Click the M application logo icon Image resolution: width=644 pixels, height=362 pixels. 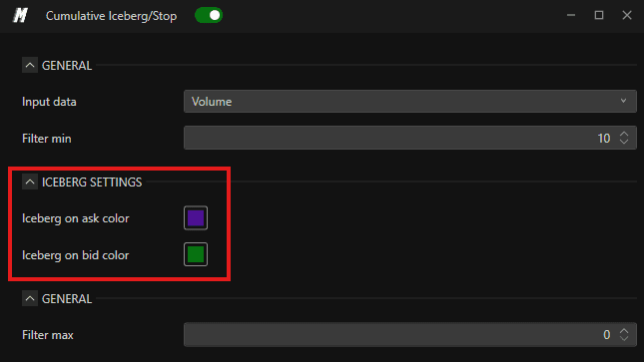pyautogui.click(x=20, y=16)
